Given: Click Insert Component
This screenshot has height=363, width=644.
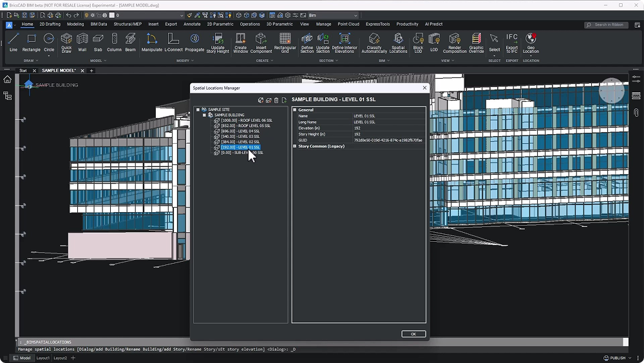Looking at the screenshot, I should pos(261,43).
